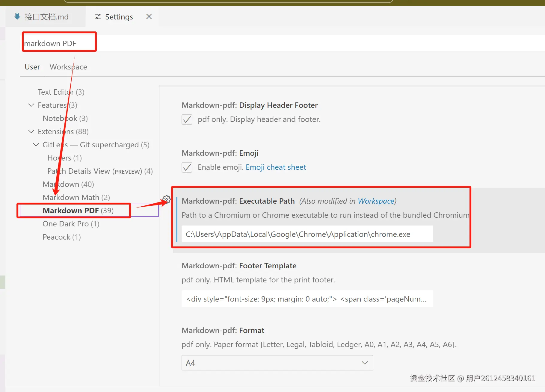
Task: Click the Settings tab icon
Action: pos(98,17)
